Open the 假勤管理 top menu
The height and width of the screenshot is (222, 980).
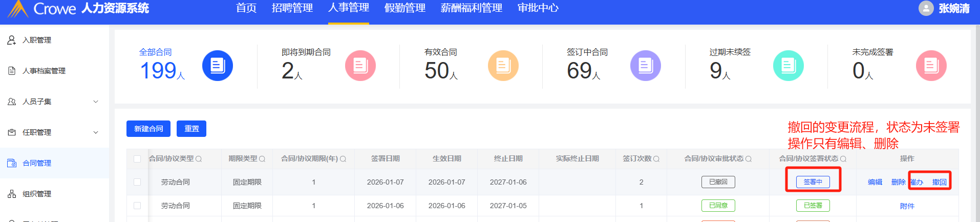click(x=404, y=8)
